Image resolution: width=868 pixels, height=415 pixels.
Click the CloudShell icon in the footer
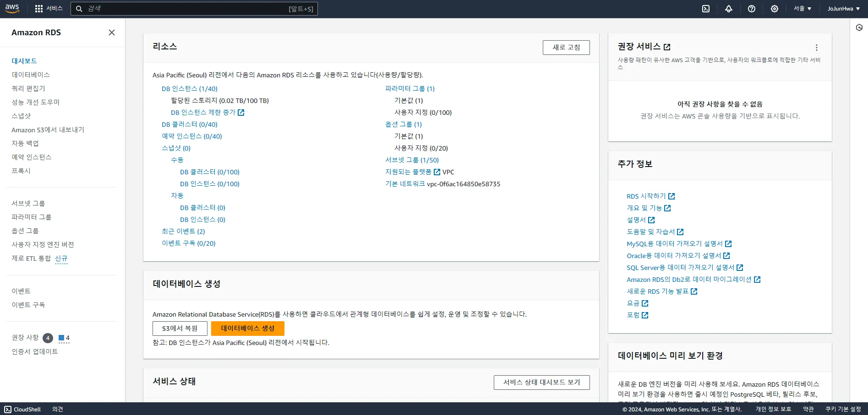click(8, 410)
